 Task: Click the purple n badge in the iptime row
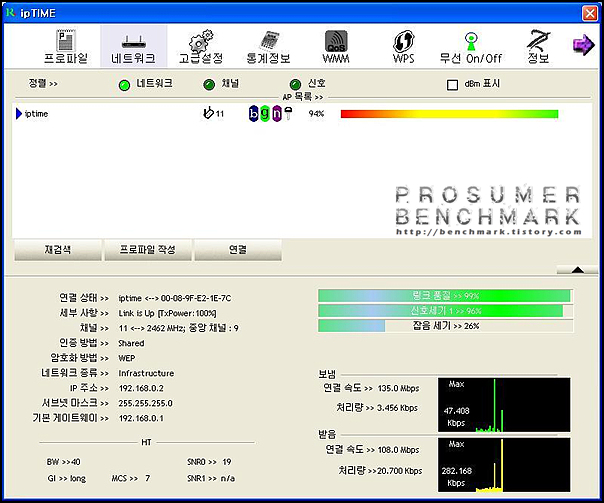point(277,114)
